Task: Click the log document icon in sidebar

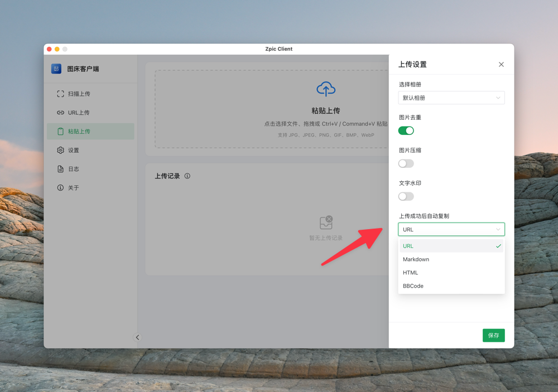Action: 60,169
